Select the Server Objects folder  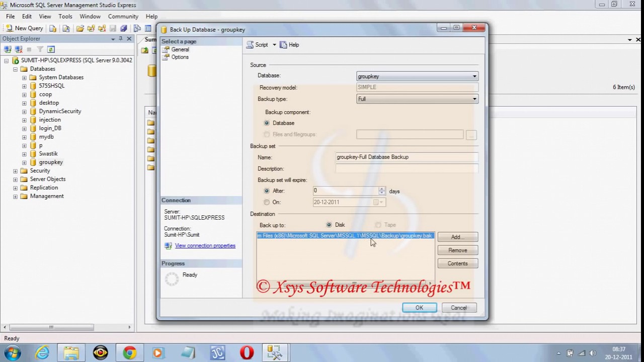48,179
